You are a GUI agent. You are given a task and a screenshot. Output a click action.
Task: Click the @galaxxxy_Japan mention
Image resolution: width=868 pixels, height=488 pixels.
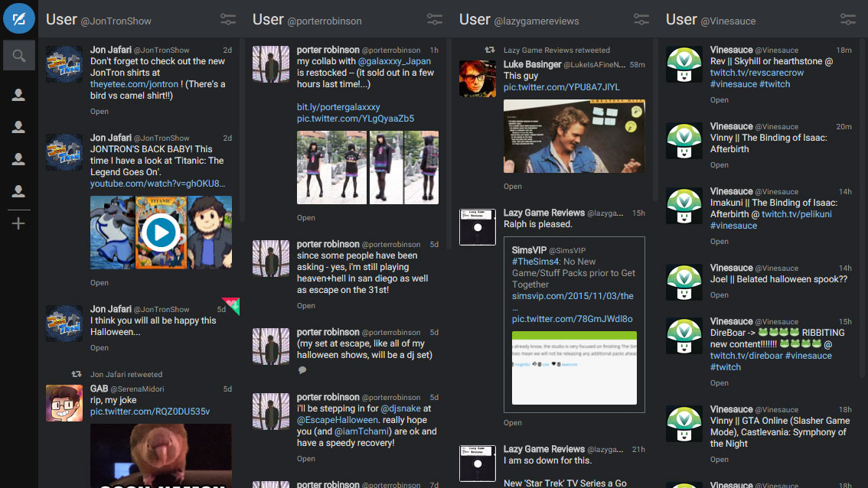click(394, 61)
